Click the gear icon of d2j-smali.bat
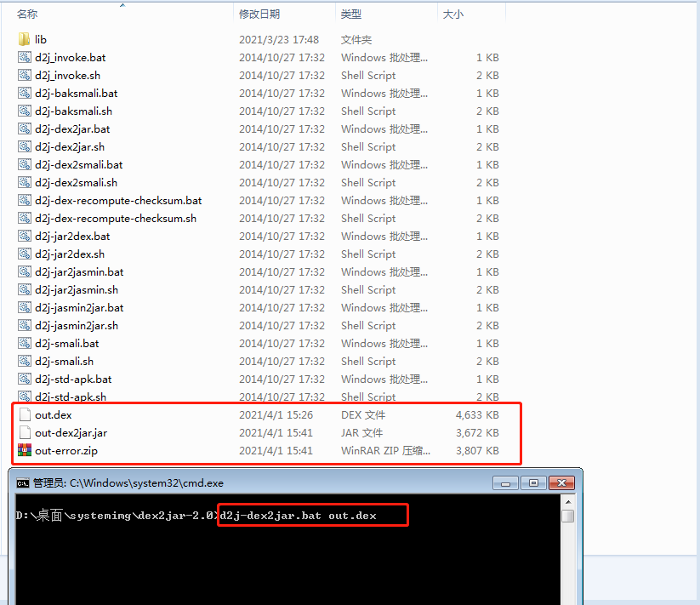The height and width of the screenshot is (605, 700). click(24, 343)
